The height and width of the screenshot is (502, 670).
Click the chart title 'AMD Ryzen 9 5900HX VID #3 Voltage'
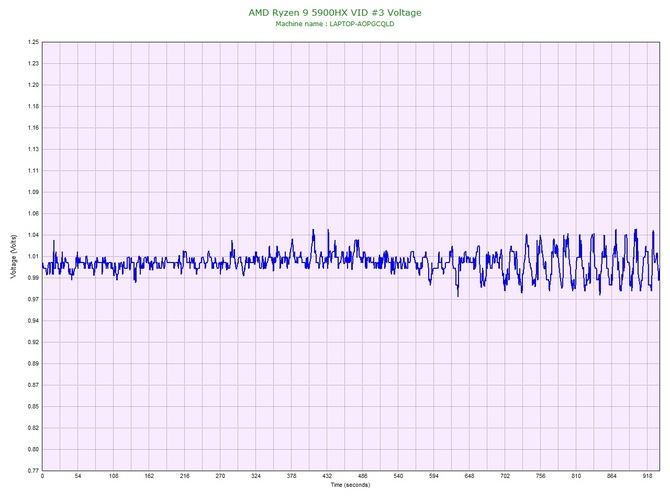click(335, 12)
